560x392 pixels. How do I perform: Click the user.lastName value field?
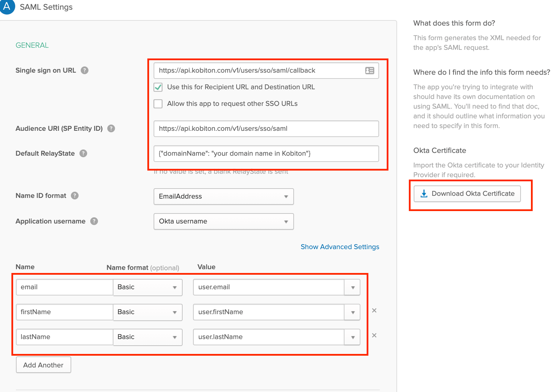coord(269,337)
